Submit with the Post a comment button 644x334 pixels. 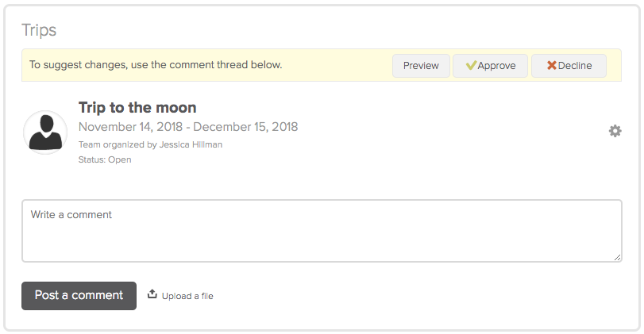[x=79, y=295]
